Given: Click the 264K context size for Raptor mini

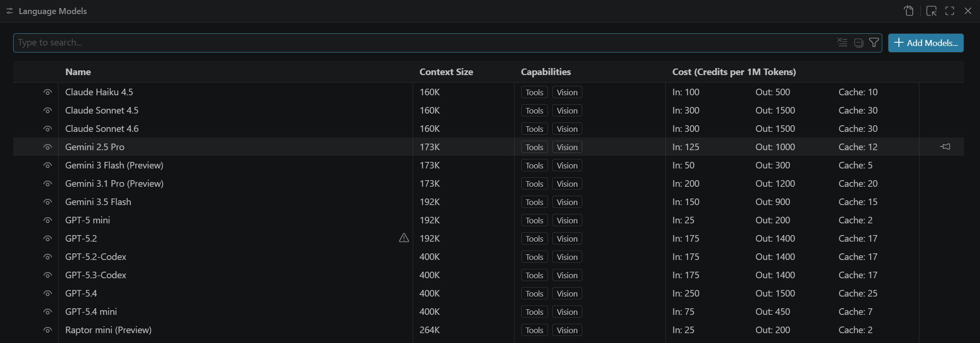Looking at the screenshot, I should tap(430, 330).
